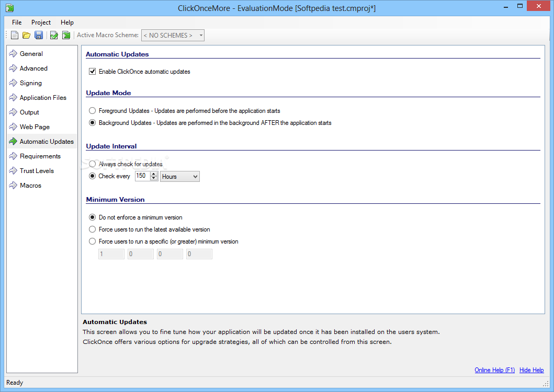Image resolution: width=554 pixels, height=392 pixels.
Task: Click the Save project floppy icon
Action: 39,35
